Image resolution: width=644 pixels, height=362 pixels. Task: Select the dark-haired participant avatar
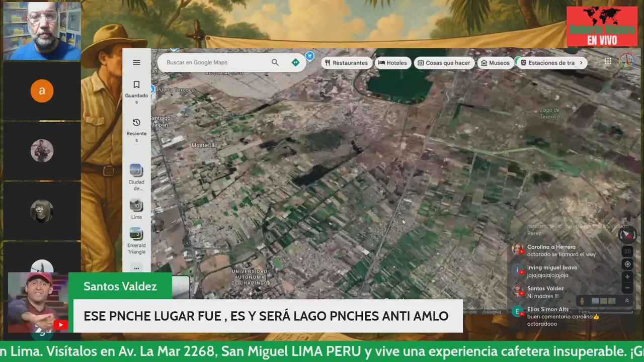(42, 211)
